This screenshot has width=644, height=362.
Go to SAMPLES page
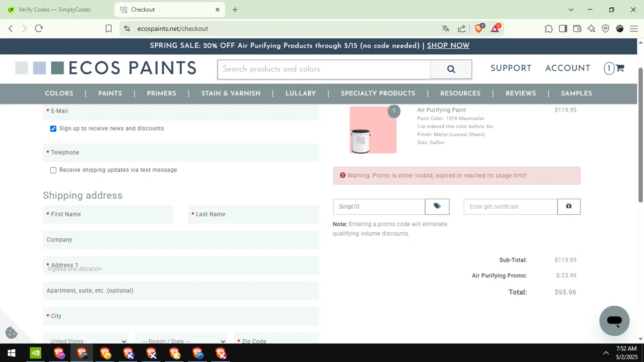577,94
